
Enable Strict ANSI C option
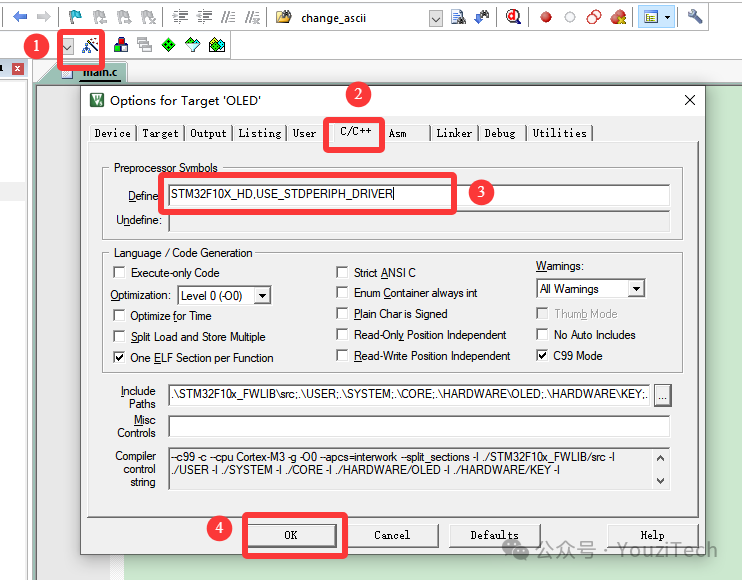pyautogui.click(x=342, y=272)
